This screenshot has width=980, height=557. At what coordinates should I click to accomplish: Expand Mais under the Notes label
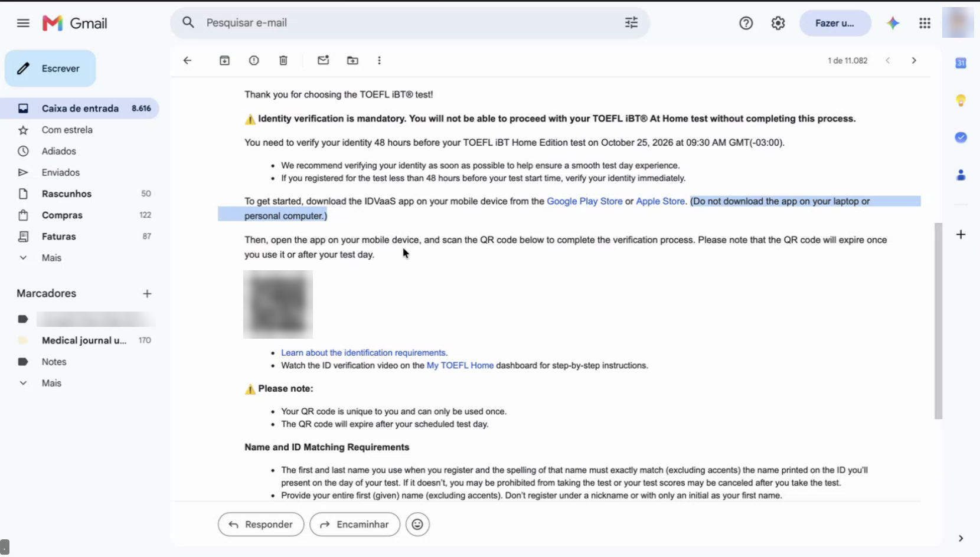51,383
